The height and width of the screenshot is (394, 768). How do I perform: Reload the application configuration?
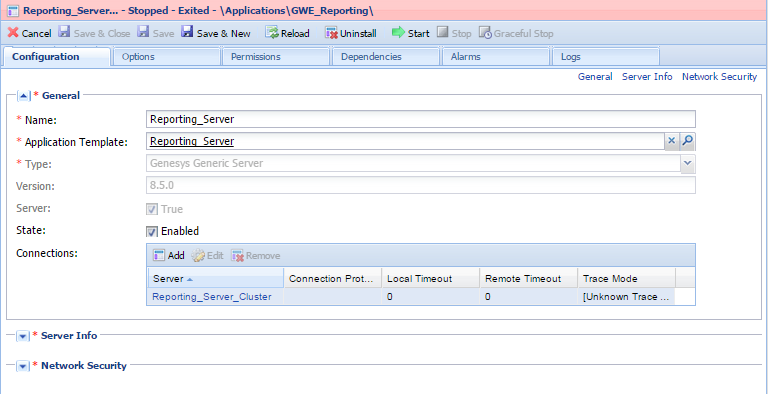point(288,33)
